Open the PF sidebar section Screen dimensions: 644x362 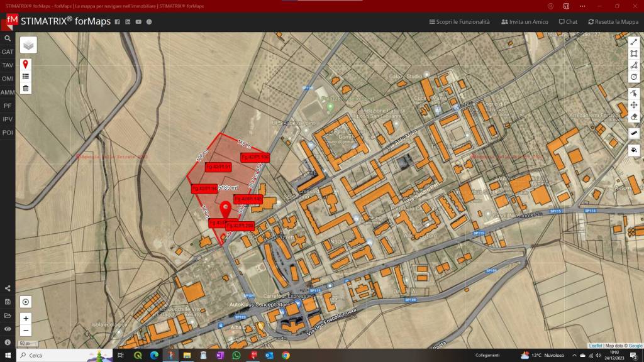8,106
